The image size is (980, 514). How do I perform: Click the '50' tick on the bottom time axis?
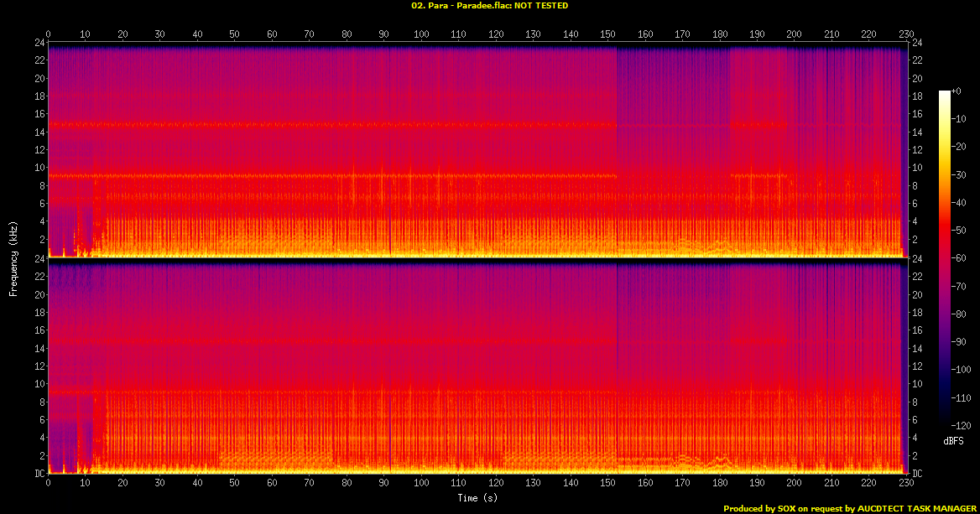(235, 484)
